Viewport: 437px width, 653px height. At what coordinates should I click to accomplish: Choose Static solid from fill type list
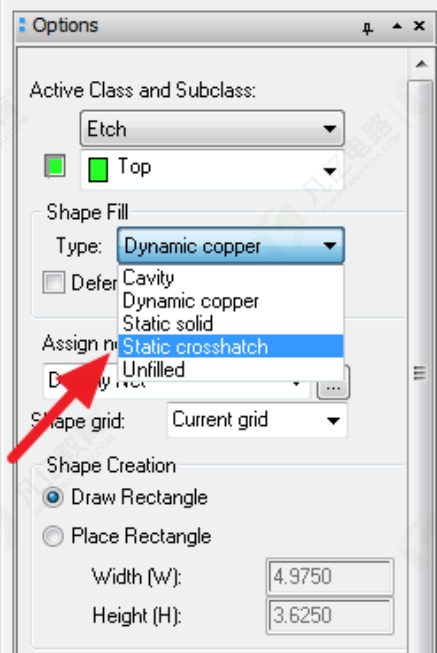(231, 324)
